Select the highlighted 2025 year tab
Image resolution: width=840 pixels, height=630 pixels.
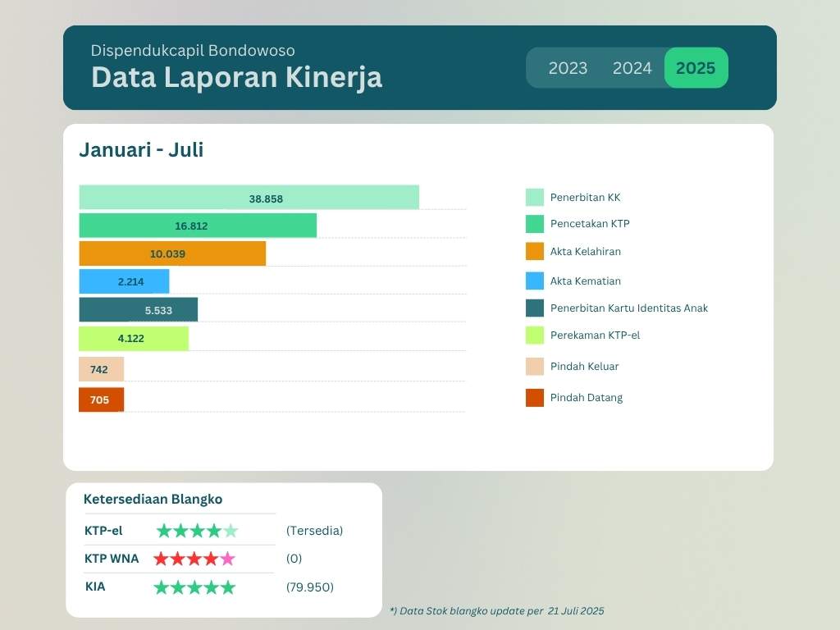coord(696,67)
